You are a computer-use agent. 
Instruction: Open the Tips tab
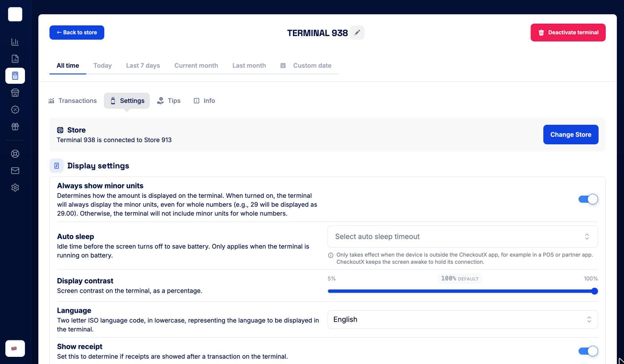(x=169, y=101)
